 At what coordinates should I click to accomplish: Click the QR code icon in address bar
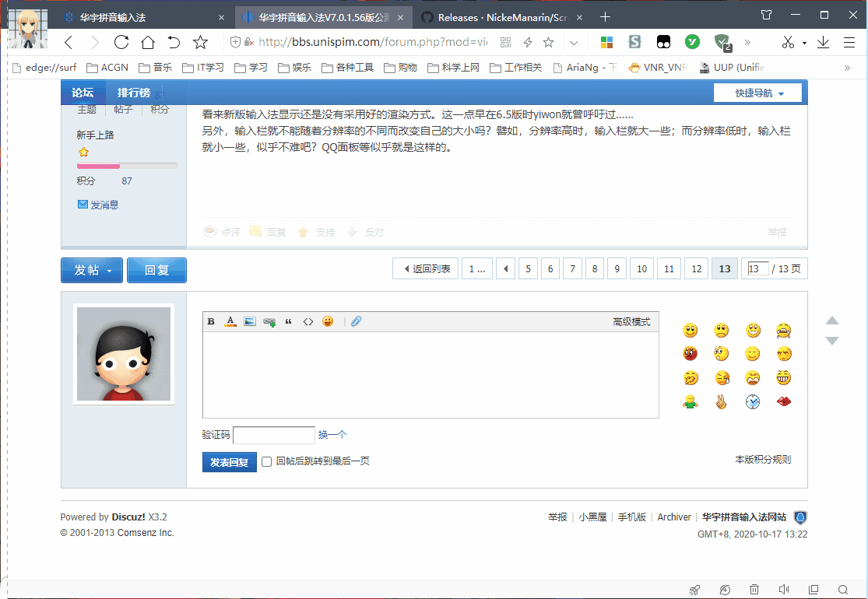pyautogui.click(x=506, y=43)
